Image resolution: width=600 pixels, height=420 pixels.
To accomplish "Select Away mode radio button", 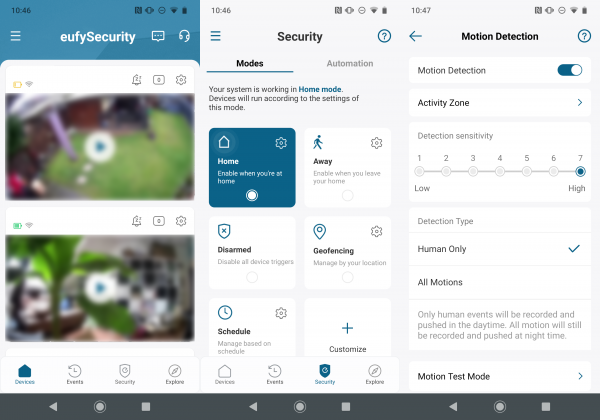I will [x=347, y=195].
